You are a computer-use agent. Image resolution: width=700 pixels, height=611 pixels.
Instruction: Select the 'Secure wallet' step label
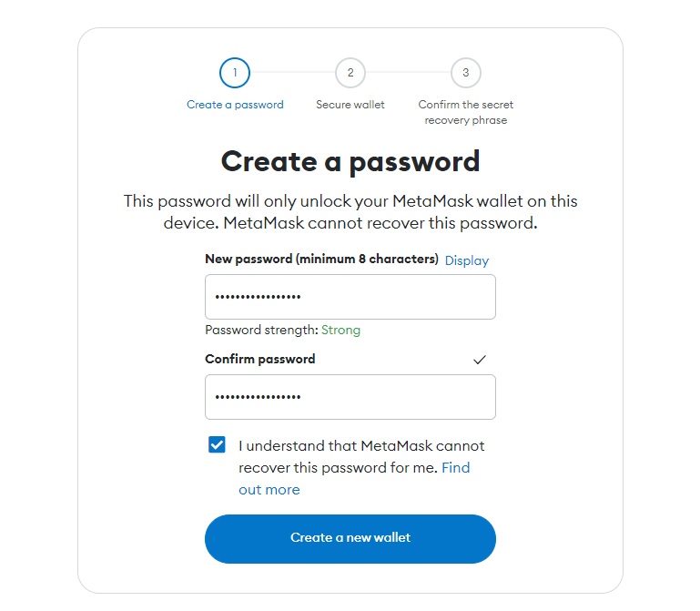tap(350, 105)
